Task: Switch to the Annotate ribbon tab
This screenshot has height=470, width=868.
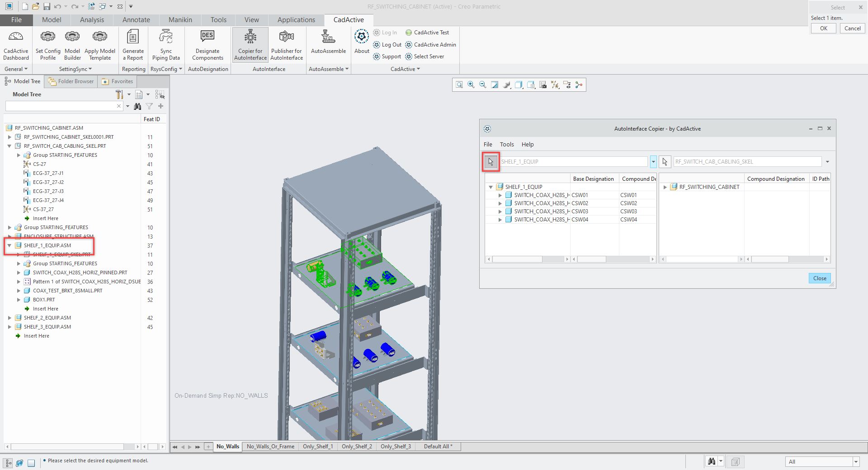Action: (x=136, y=20)
